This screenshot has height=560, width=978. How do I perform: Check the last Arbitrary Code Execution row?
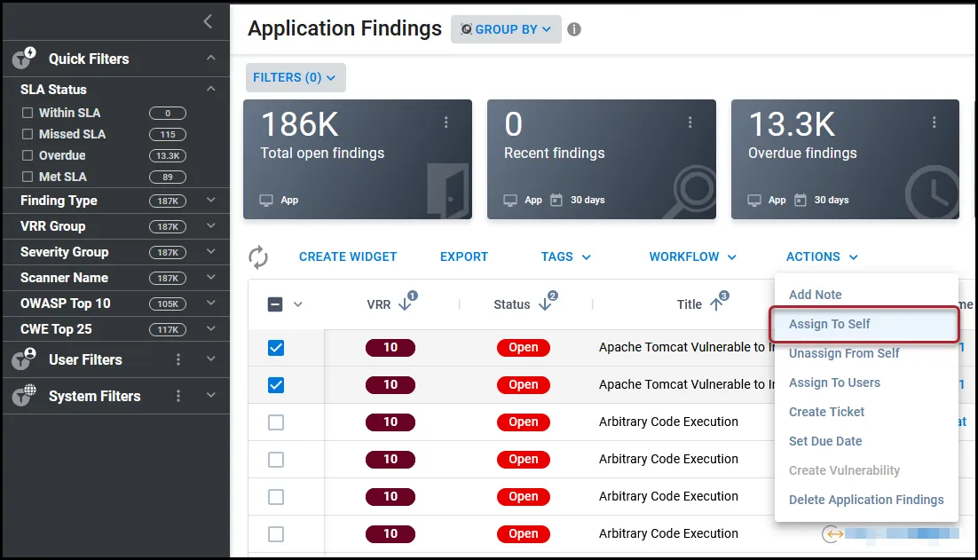tap(276, 534)
